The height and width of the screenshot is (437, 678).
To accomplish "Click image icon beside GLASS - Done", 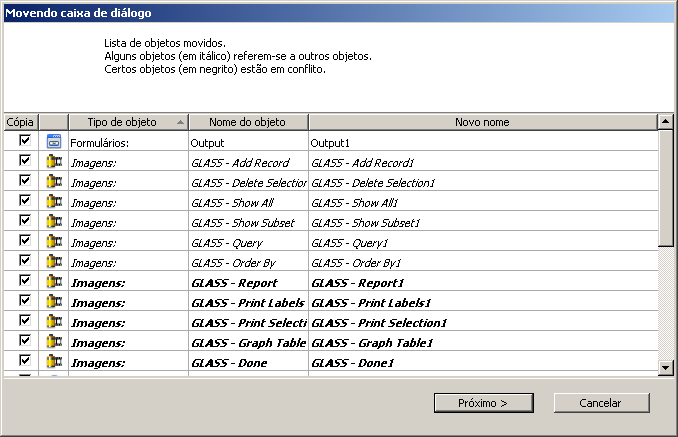I will click(54, 362).
